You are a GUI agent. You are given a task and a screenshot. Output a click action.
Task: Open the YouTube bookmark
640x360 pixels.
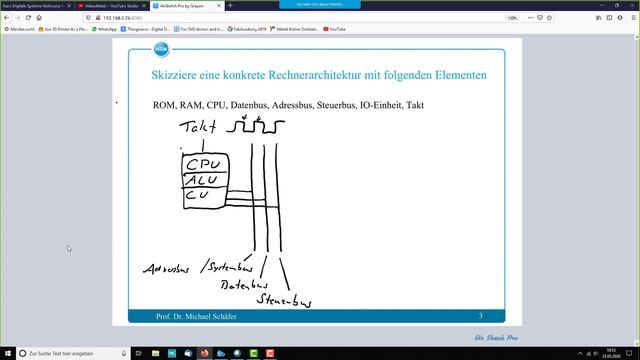pyautogui.click(x=334, y=29)
